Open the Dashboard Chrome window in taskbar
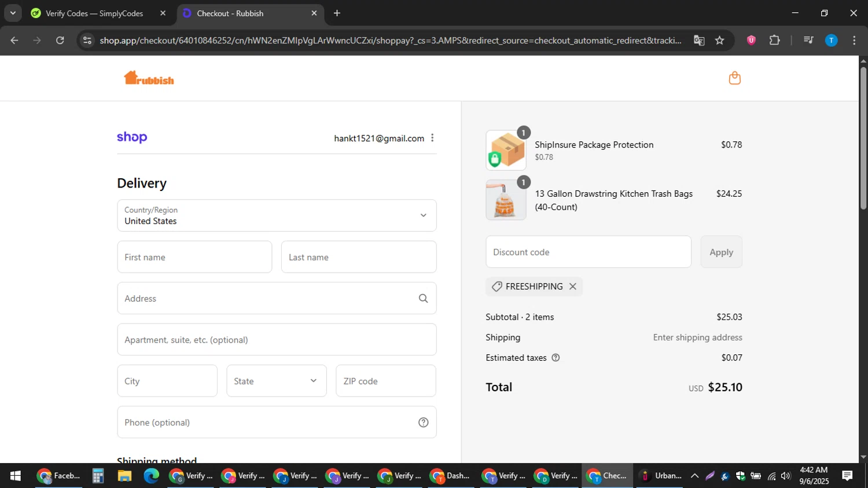The image size is (868, 488). pyautogui.click(x=450, y=476)
